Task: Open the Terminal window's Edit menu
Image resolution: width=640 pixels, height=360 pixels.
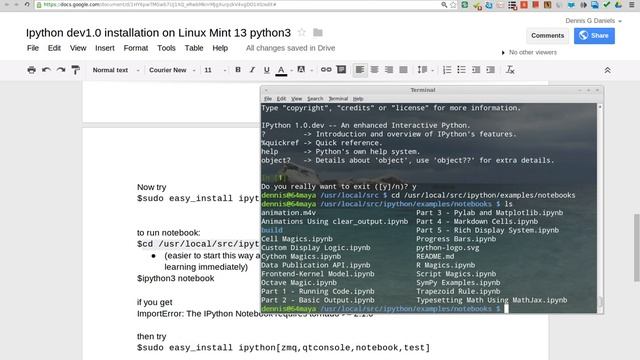Action: click(x=281, y=99)
